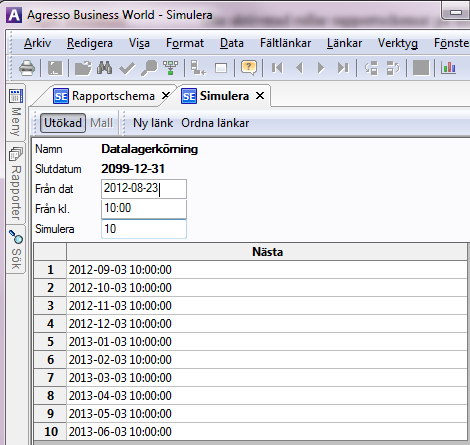
Task: Click the gray square stop icon
Action: click(x=421, y=68)
